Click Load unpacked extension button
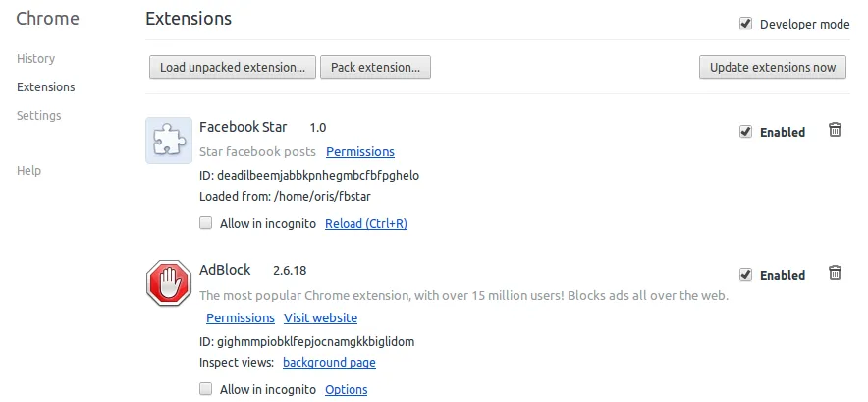The height and width of the screenshot is (402, 868). 233,67
